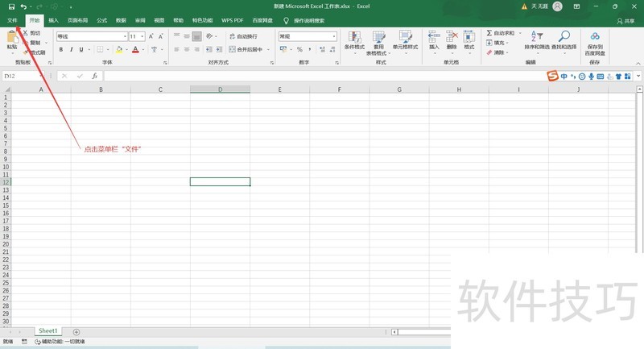Image resolution: width=644 pixels, height=349 pixels.
Task: Toggle Merge and Center (合并后居中)
Action: 246,49
